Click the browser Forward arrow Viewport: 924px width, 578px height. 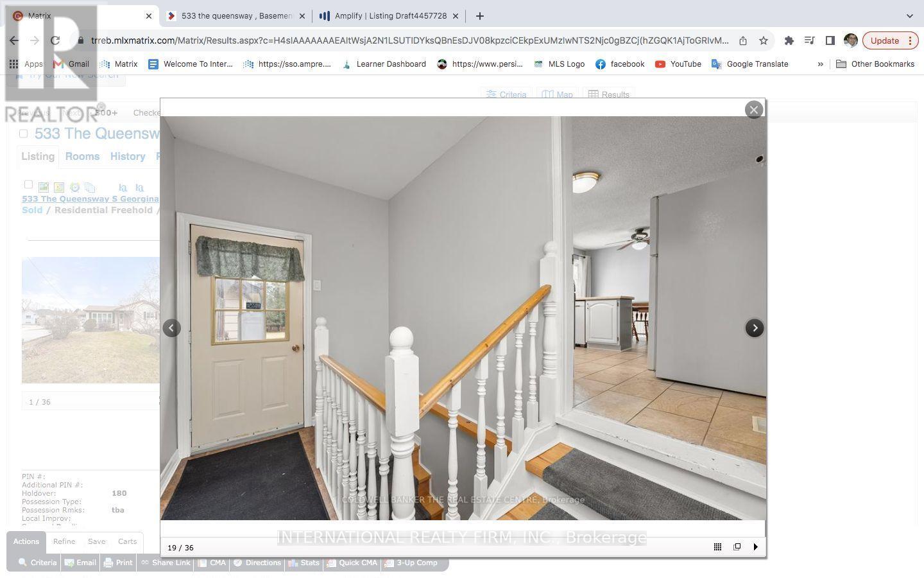(35, 40)
